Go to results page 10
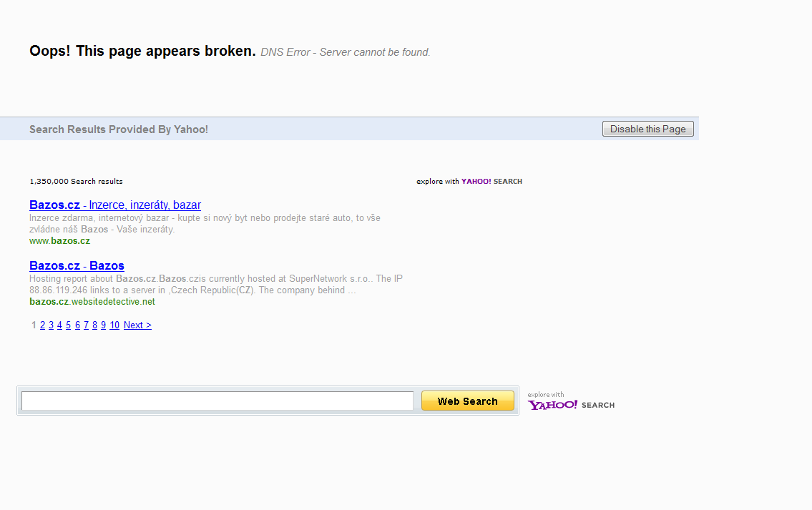The image size is (812, 510). click(114, 325)
